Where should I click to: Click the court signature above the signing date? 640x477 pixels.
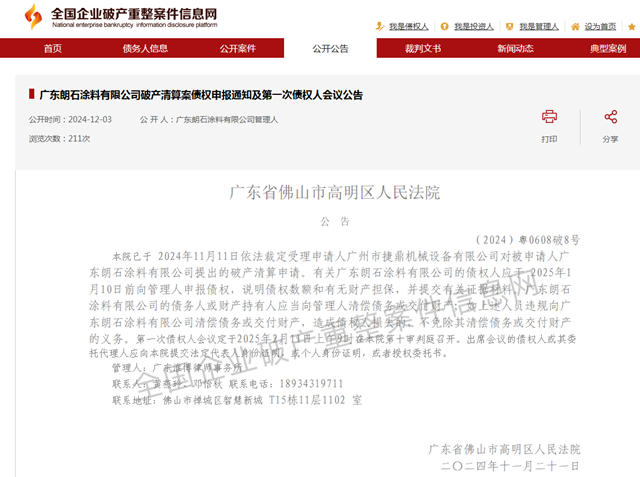(504, 449)
